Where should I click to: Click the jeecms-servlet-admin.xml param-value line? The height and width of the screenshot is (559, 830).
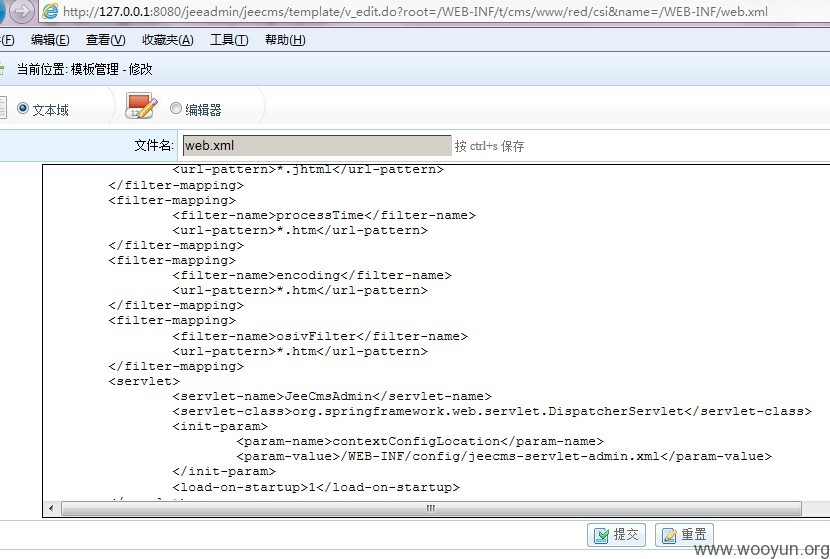(x=504, y=456)
